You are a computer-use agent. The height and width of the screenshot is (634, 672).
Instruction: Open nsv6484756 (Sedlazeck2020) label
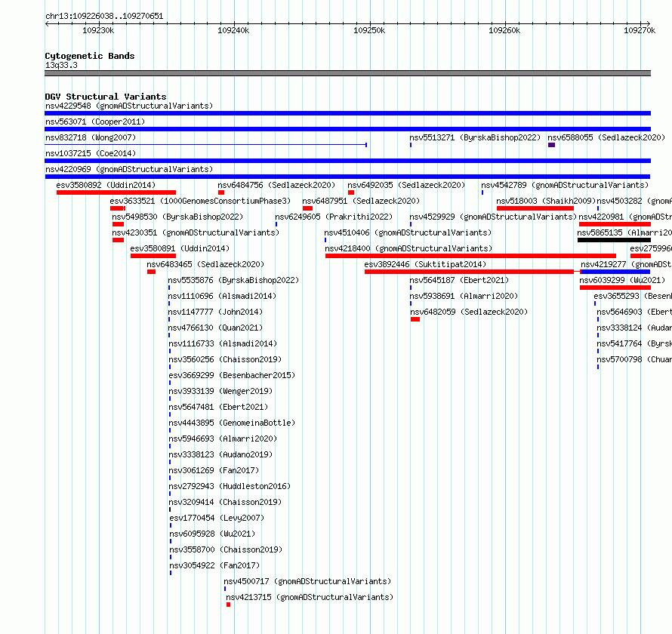click(x=276, y=185)
